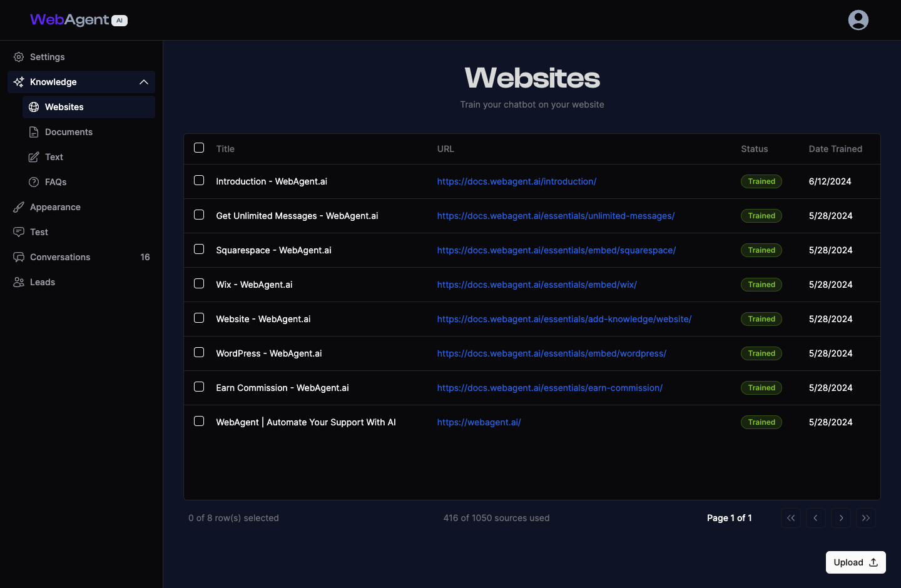Image resolution: width=901 pixels, height=588 pixels.
Task: Open the FAQs question mark icon
Action: [x=33, y=182]
